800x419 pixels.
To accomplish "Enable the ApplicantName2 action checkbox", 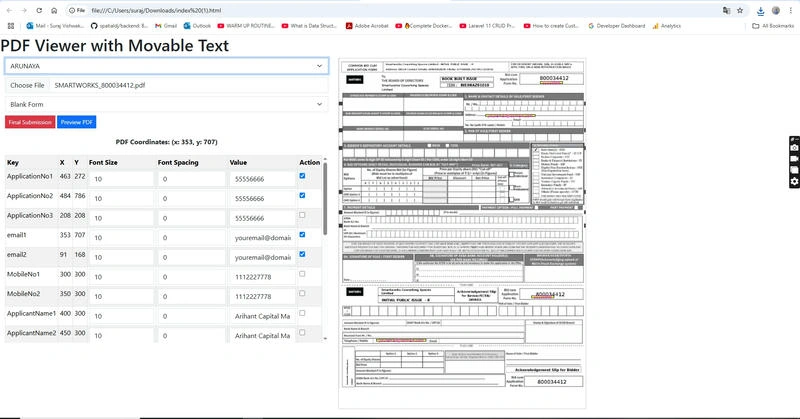I will coord(302,332).
